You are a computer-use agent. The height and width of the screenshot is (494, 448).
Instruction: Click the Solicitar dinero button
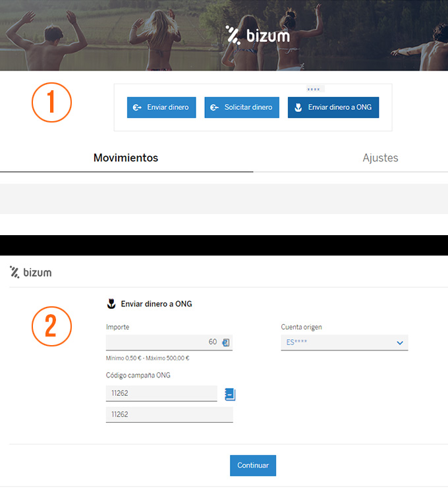click(242, 107)
